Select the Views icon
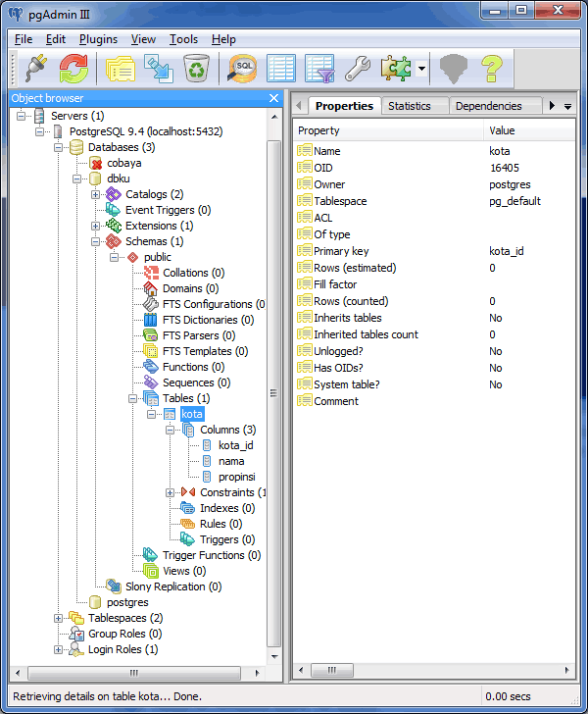Image resolution: width=588 pixels, height=714 pixels. coord(150,571)
